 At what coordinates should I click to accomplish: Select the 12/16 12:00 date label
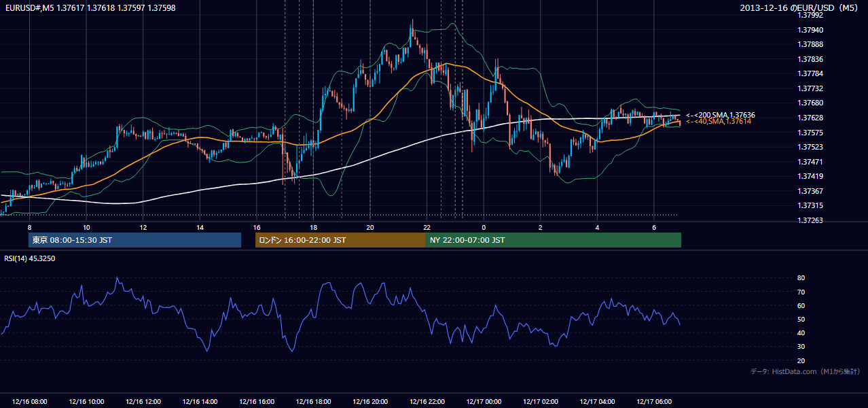[x=143, y=402]
